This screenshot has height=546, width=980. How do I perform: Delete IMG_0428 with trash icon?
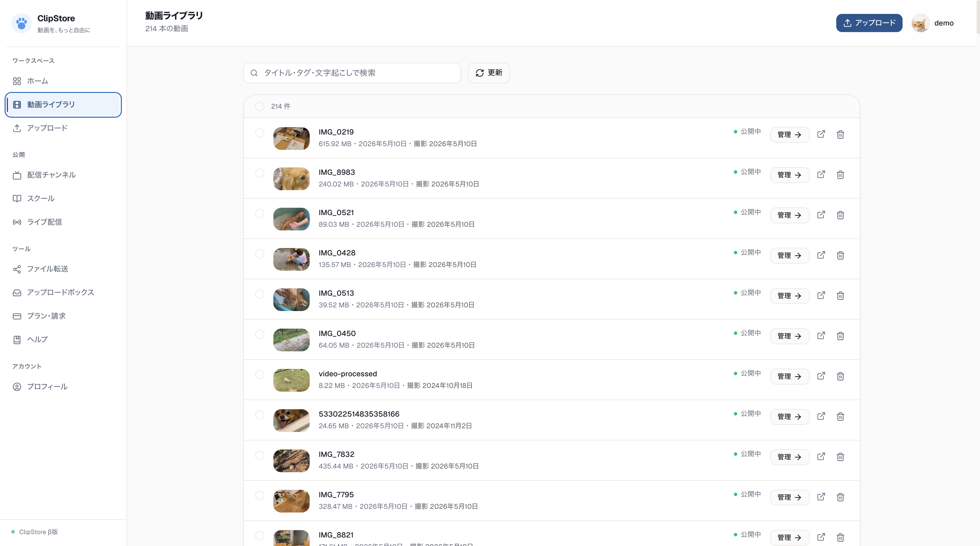[840, 255]
